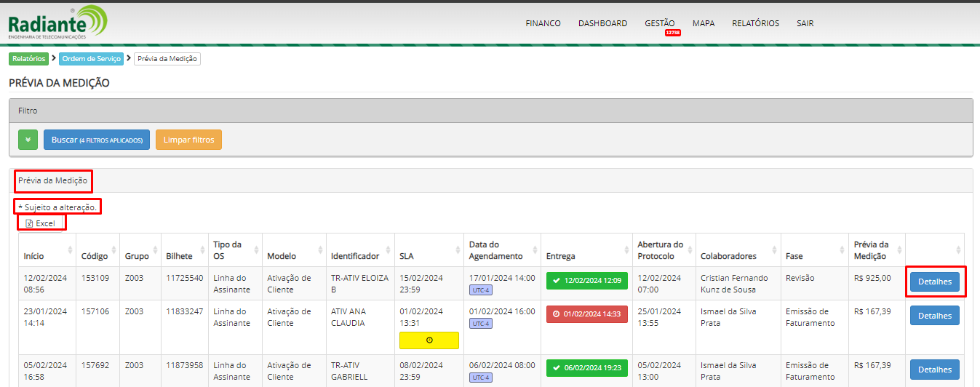Image resolution: width=980 pixels, height=387 pixels.
Task: Open the Relatórios menu in the top bar
Action: click(755, 23)
